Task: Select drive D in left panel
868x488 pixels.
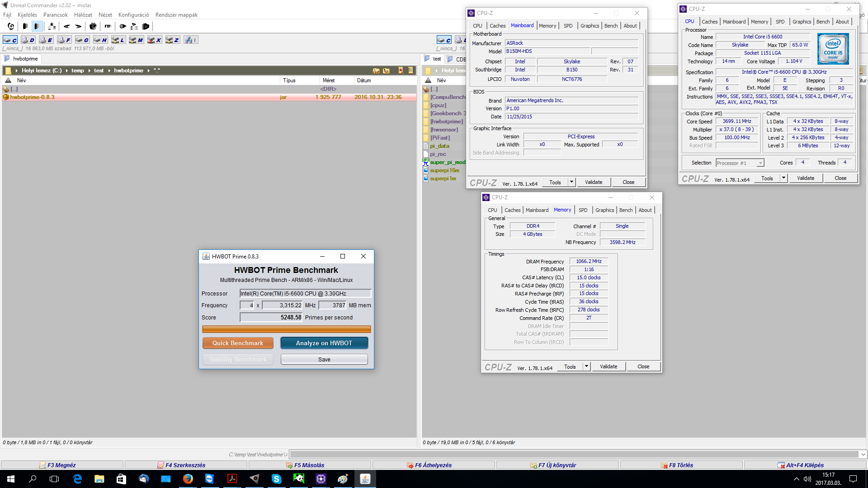Action: (x=28, y=40)
